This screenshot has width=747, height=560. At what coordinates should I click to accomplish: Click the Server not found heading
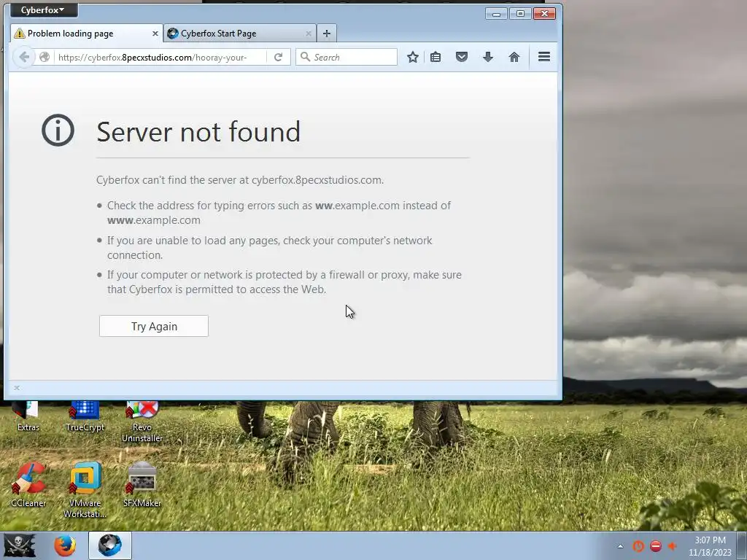pyautogui.click(x=198, y=132)
